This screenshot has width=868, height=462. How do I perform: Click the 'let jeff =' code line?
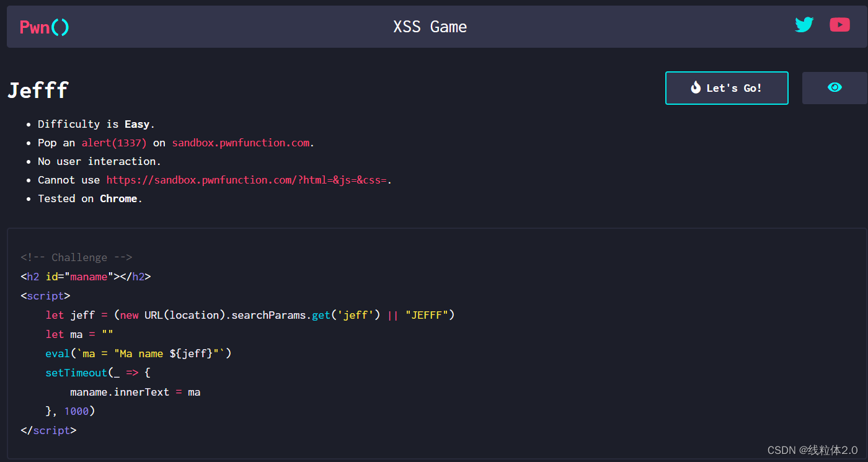pos(250,315)
